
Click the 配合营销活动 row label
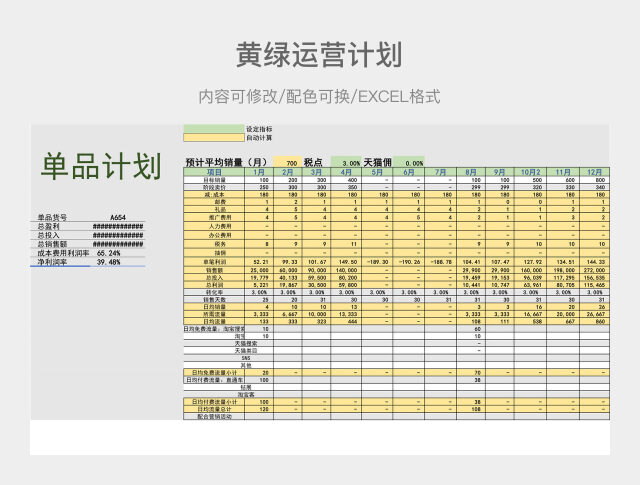click(214, 416)
